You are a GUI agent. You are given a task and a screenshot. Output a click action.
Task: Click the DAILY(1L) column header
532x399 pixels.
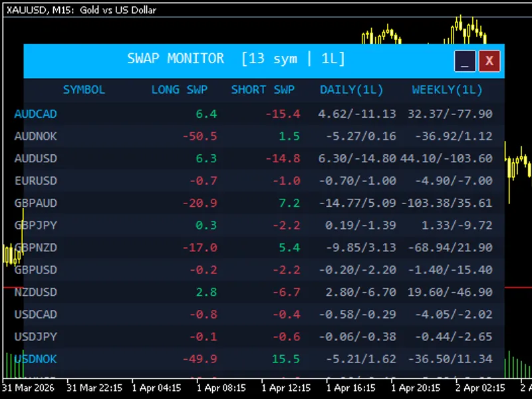pos(351,90)
